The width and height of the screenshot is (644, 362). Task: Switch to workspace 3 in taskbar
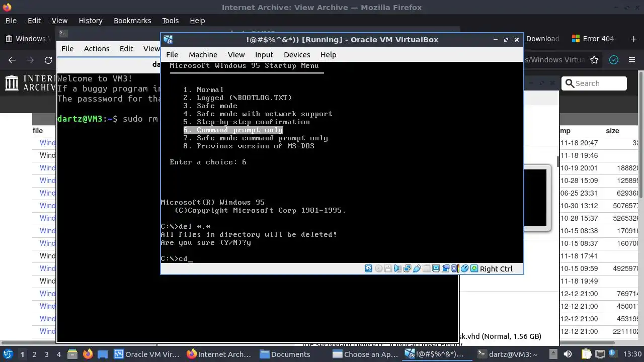[x=47, y=354]
